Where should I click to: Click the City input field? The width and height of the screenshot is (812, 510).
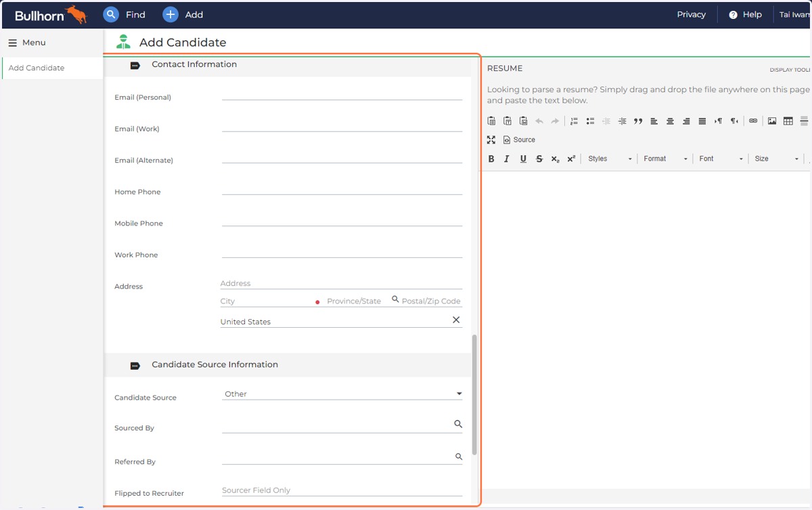click(x=267, y=301)
